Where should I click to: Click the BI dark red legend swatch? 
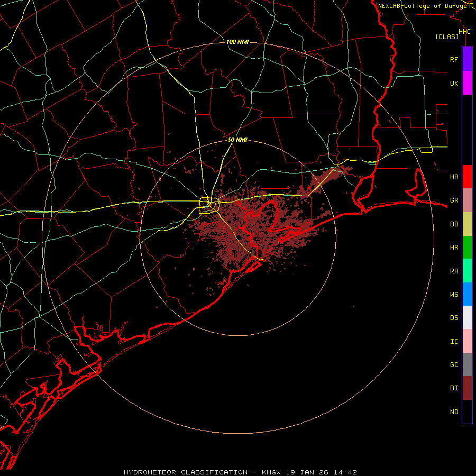[467, 388]
